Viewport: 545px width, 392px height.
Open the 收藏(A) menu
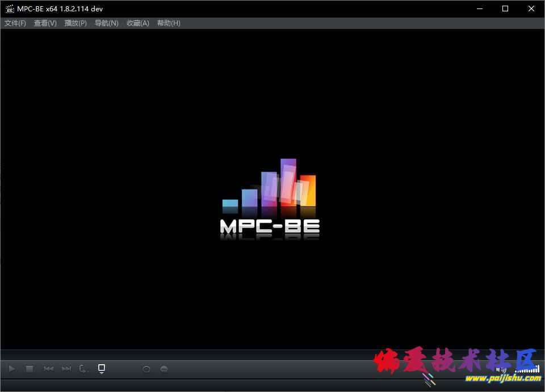(137, 23)
